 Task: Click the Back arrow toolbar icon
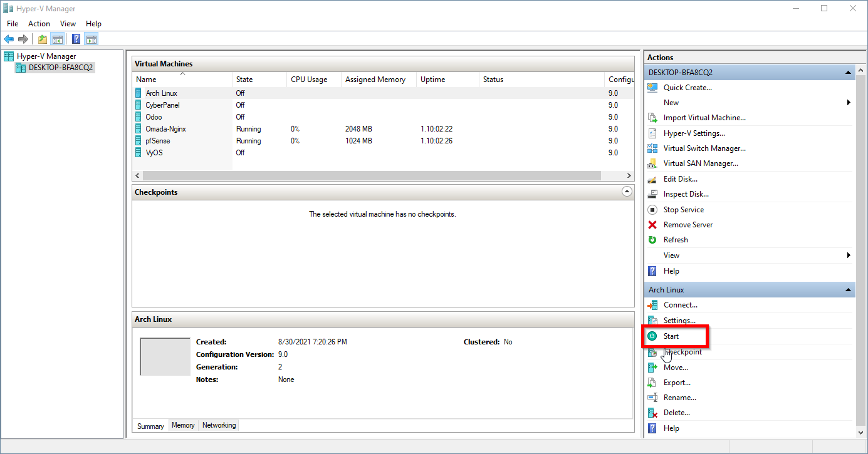(9, 39)
